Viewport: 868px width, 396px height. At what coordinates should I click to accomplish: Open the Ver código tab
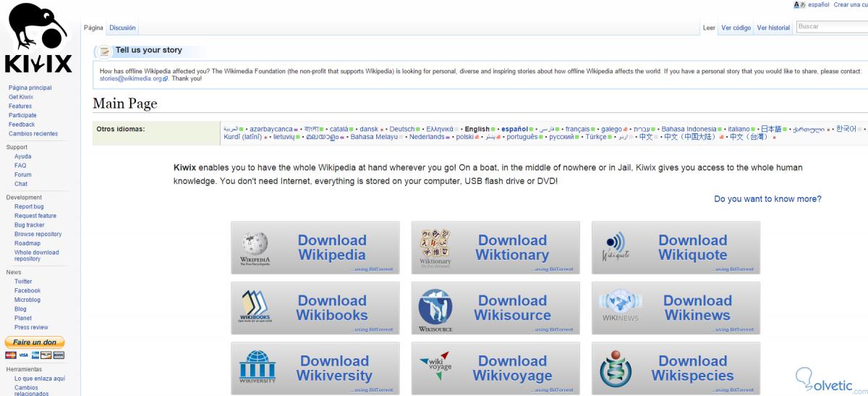(x=736, y=28)
